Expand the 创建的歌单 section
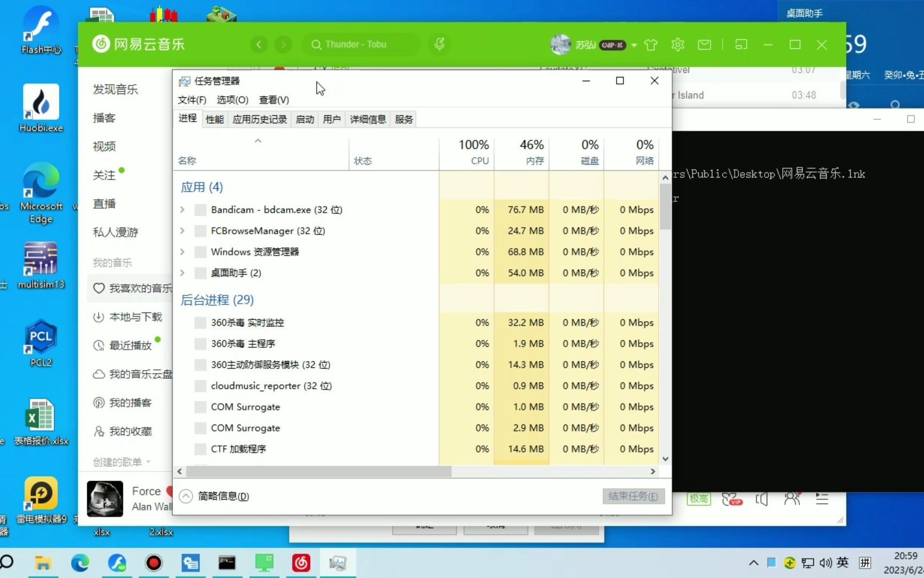This screenshot has width=924, height=578. tap(122, 462)
